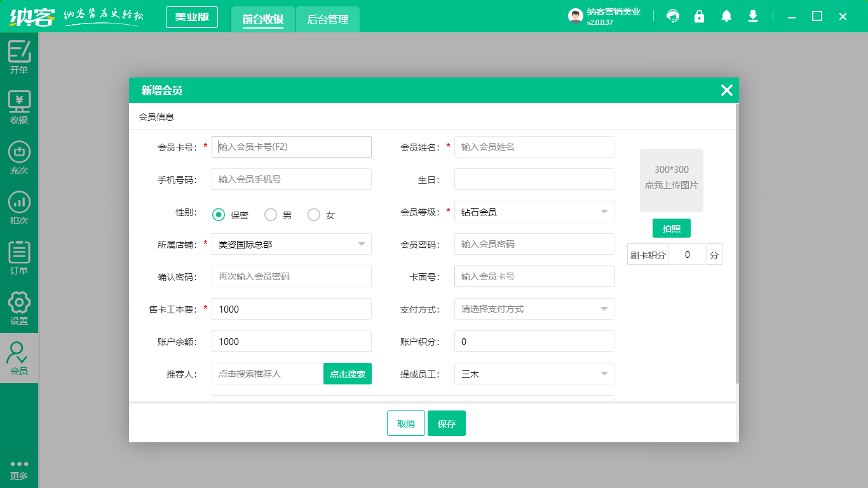Screen dimensions: 868x488
Task: Open the 开单 billing icon in sidebar
Action: (19, 56)
